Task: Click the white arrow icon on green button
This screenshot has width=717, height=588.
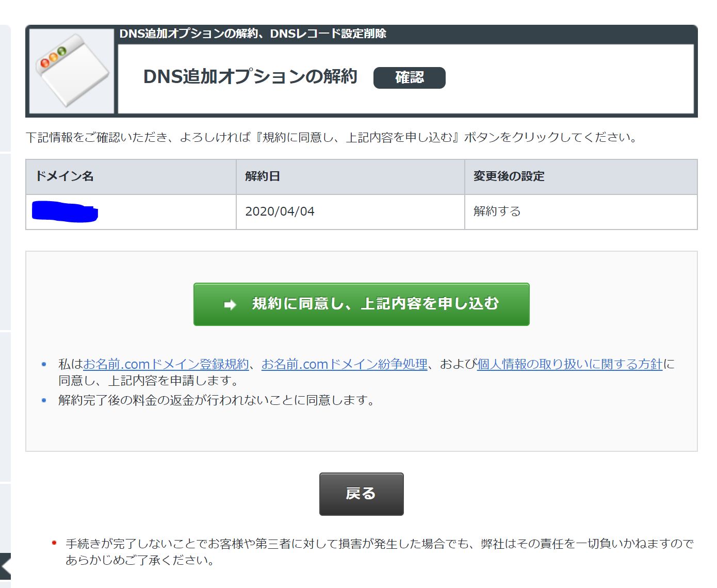Action: [x=230, y=304]
